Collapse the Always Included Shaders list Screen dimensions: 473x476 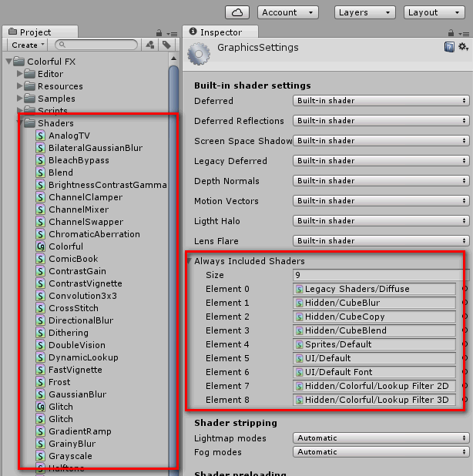coord(190,261)
